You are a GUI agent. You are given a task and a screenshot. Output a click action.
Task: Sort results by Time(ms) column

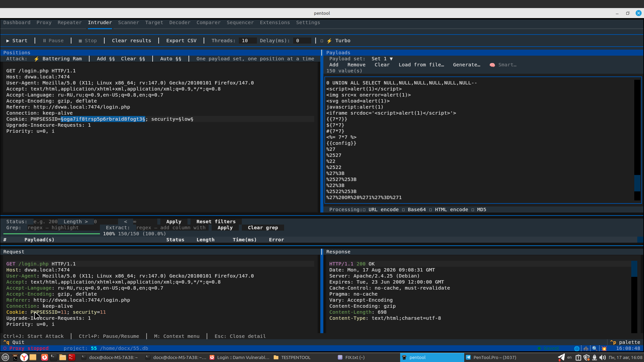[245, 240]
